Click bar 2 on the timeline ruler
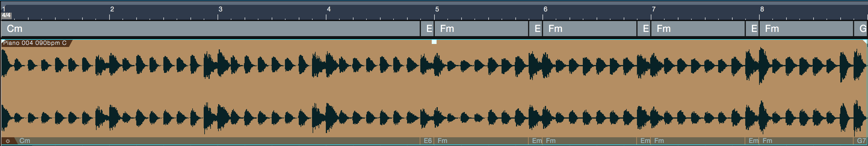This screenshot has width=868, height=146. pos(112,9)
